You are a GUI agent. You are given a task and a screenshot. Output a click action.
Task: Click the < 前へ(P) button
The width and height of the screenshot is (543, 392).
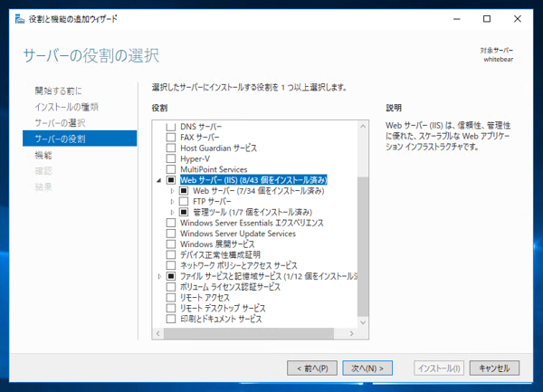click(x=312, y=368)
